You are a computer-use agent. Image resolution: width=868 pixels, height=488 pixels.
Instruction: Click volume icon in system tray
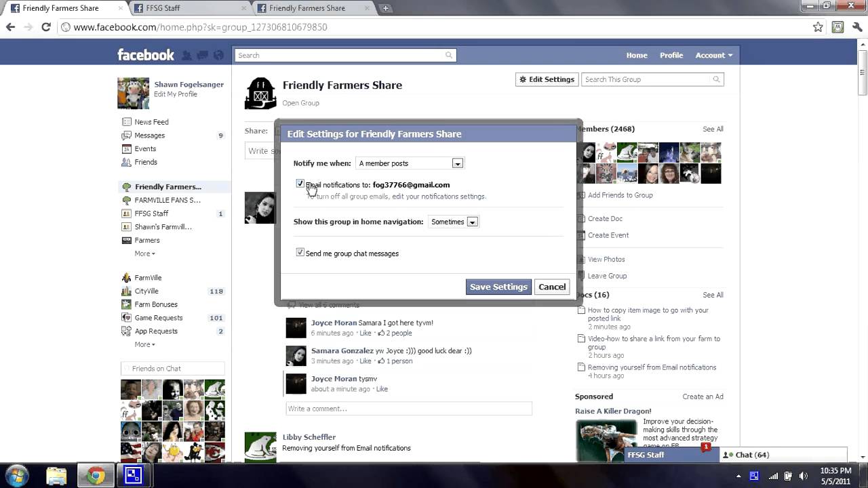pyautogui.click(x=803, y=476)
